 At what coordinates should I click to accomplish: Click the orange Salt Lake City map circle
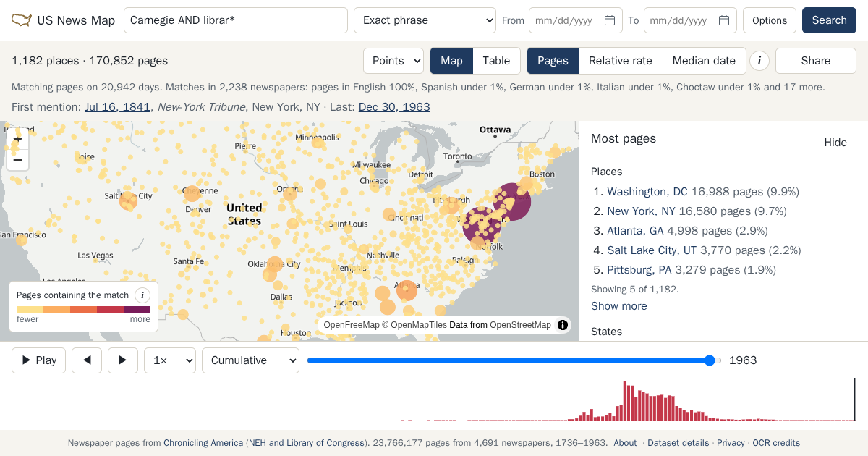[x=128, y=201]
